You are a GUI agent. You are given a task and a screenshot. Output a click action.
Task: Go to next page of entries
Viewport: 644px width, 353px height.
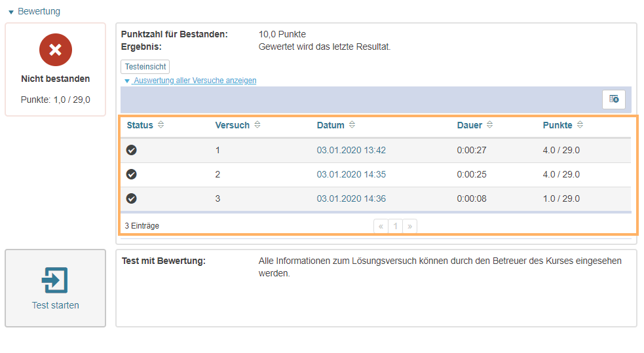pos(410,226)
